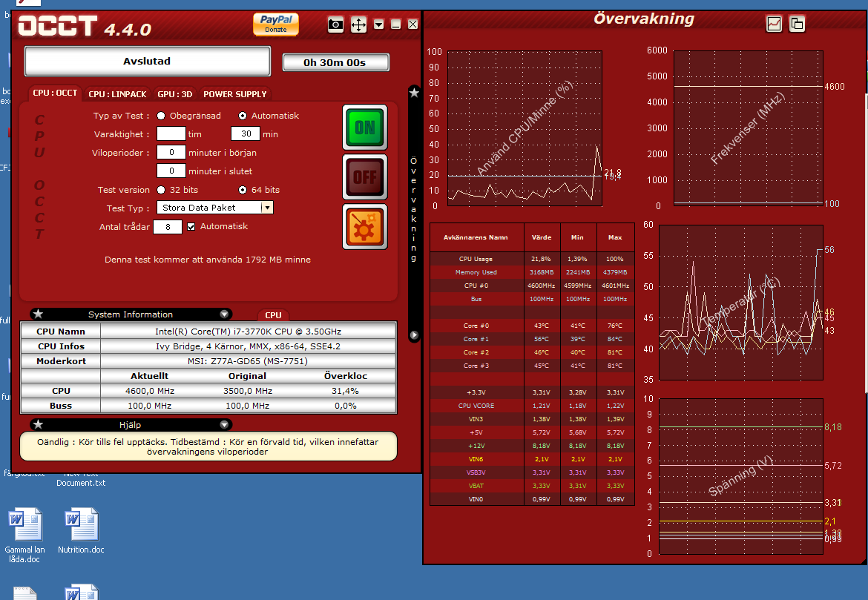The width and height of the screenshot is (868, 600).
Task: Click the screenshot camera icon
Action: click(x=335, y=24)
